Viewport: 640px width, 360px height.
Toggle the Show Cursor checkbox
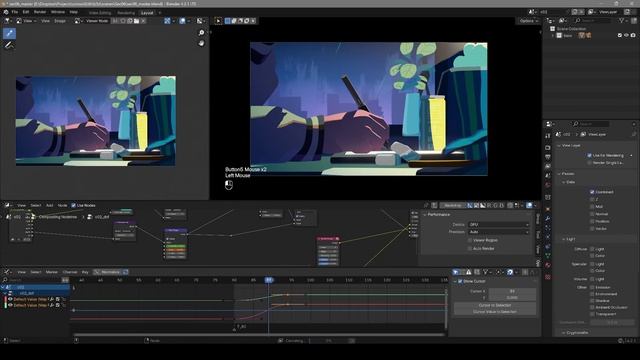pyautogui.click(x=460, y=281)
